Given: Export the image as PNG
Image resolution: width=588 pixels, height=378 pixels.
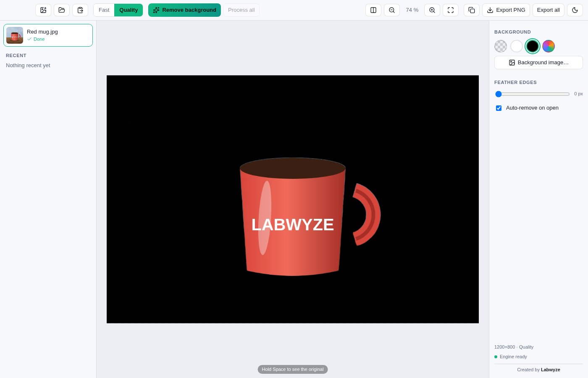Looking at the screenshot, I should 506,10.
